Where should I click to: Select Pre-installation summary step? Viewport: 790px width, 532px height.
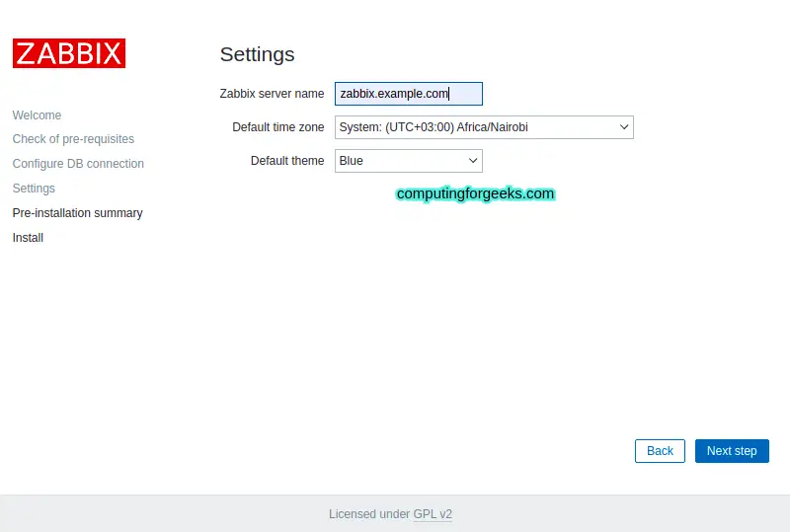pos(78,213)
